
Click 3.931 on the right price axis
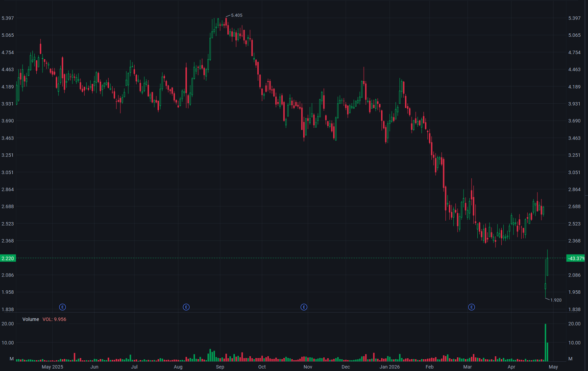(x=575, y=104)
